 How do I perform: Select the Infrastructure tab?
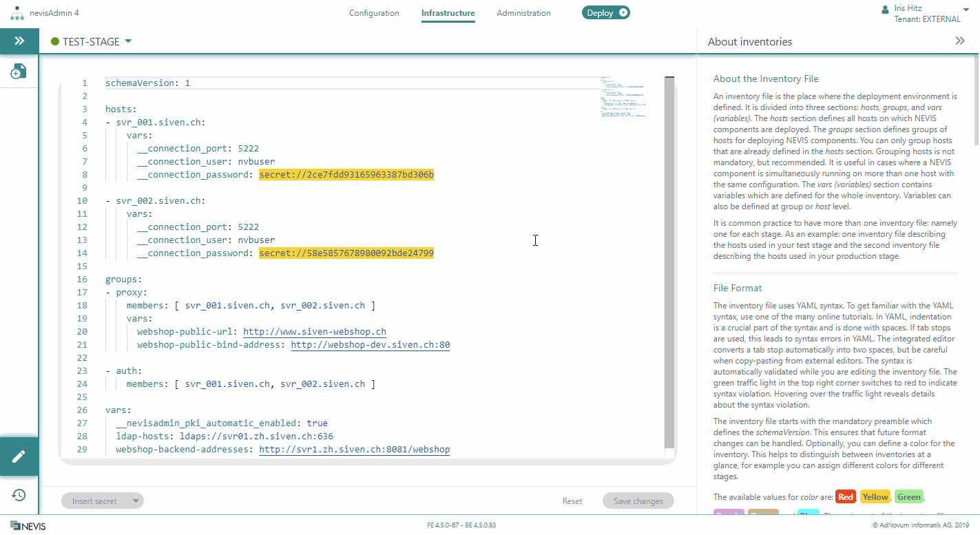(x=448, y=13)
